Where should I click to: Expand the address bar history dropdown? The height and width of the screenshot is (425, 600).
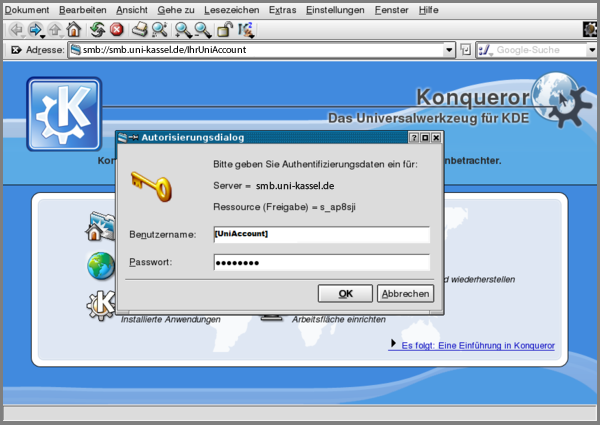click(x=450, y=49)
